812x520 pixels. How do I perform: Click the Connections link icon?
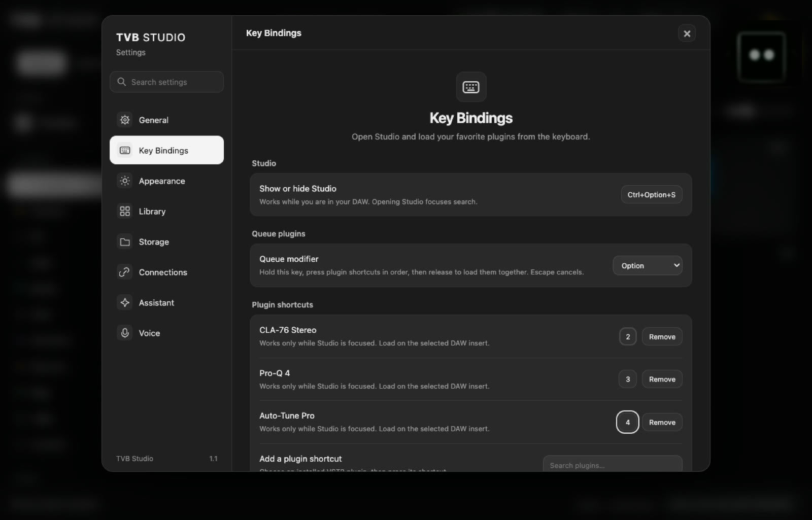[x=125, y=272]
